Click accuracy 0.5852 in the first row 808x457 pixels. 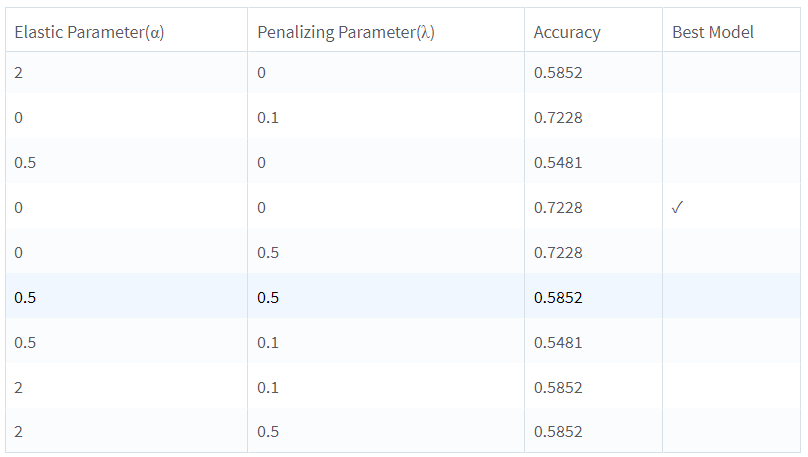coord(558,73)
